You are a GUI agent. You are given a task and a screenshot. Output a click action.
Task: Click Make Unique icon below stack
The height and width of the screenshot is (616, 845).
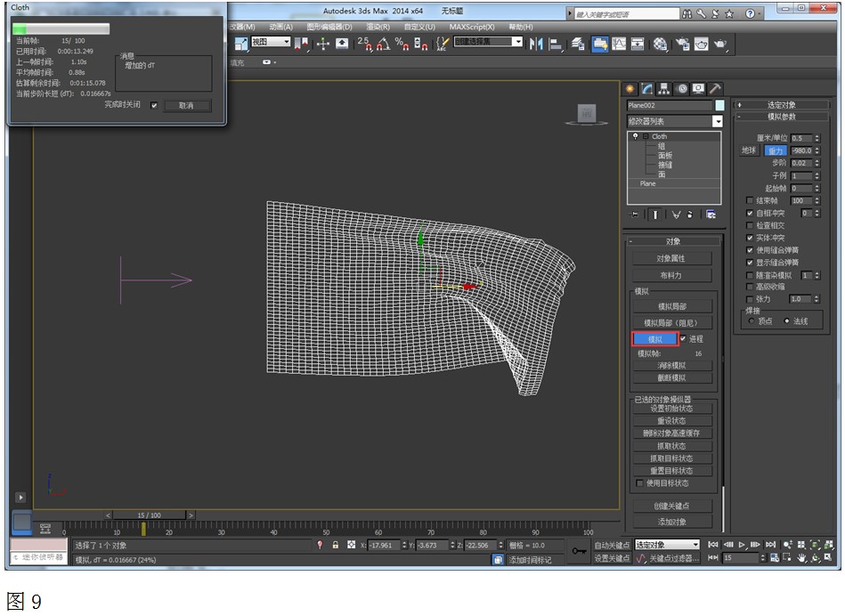tap(675, 215)
